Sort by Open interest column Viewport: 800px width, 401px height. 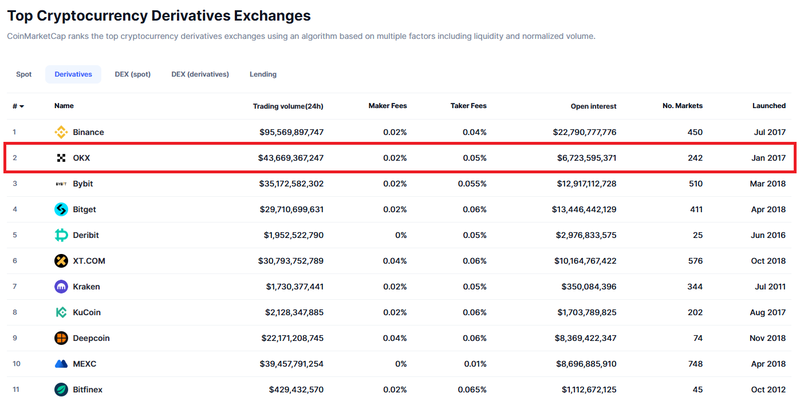coord(593,106)
